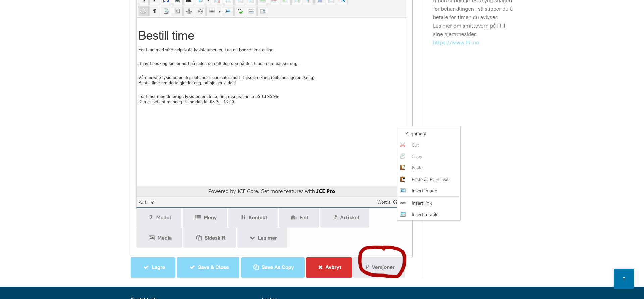Run the abc spellcheck tool

pyautogui.click(x=240, y=11)
